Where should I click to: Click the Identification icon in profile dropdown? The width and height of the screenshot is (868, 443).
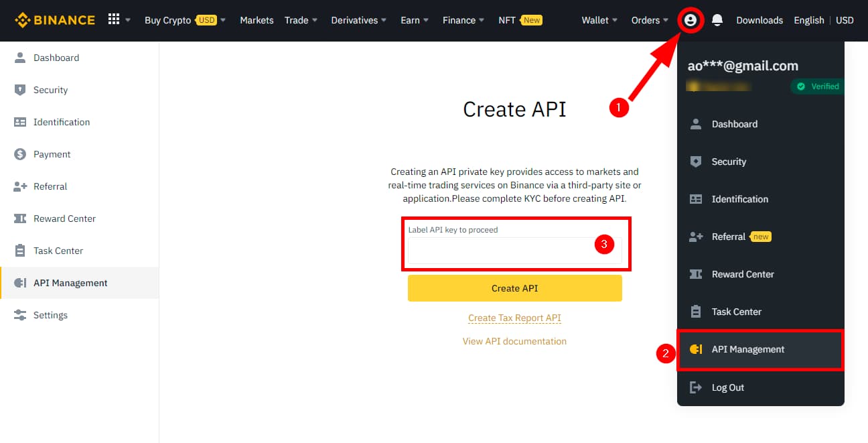(696, 199)
